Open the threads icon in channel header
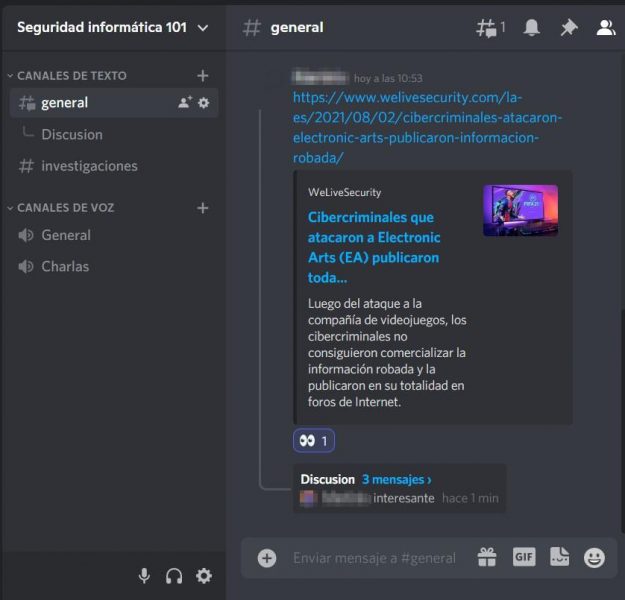 tap(489, 28)
